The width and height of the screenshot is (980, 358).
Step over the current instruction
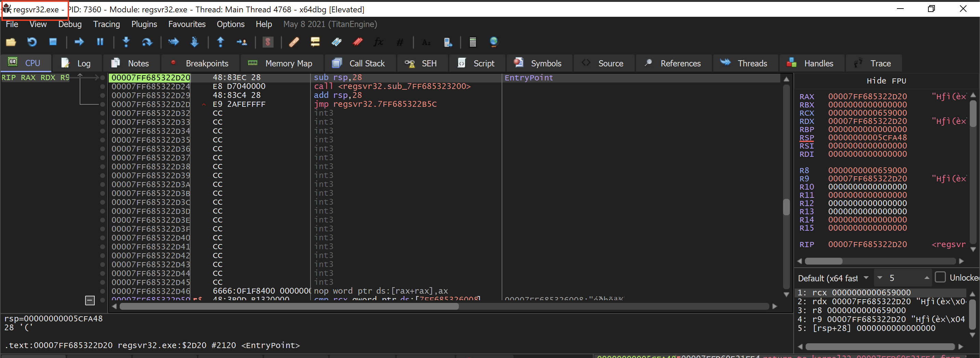coord(147,42)
